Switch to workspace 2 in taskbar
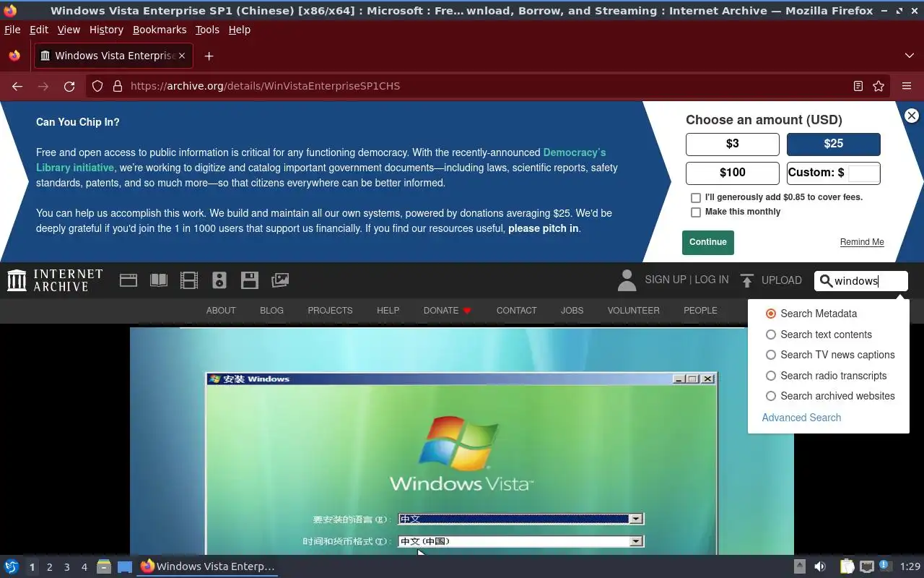 point(49,567)
